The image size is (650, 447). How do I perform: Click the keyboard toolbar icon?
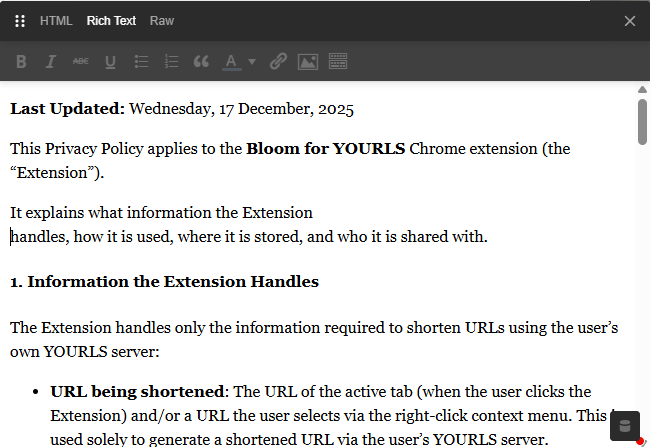pyautogui.click(x=338, y=62)
